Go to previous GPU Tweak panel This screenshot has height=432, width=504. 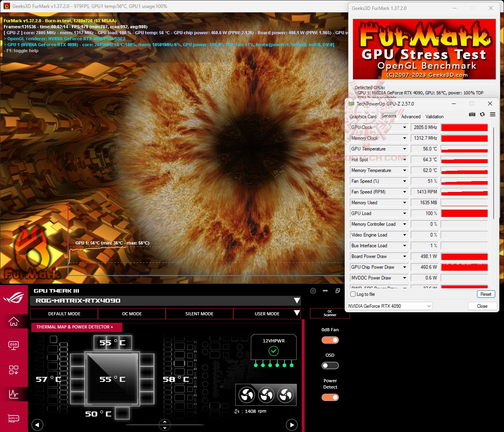pyautogui.click(x=37, y=425)
